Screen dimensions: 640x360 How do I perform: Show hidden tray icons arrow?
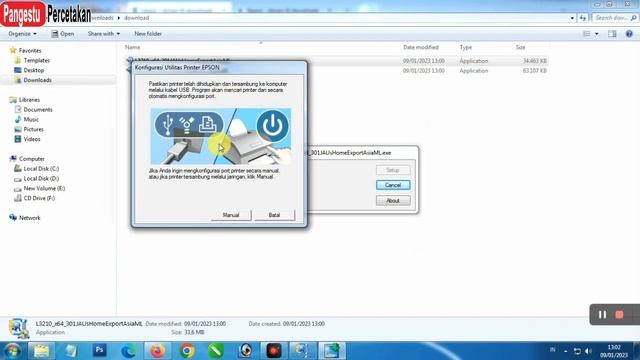coord(566,351)
